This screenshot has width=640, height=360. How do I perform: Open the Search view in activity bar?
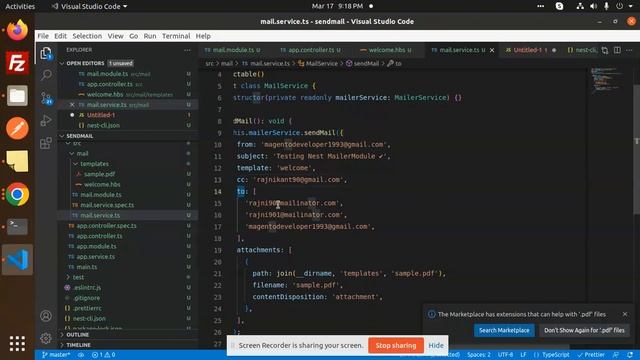pos(46,75)
